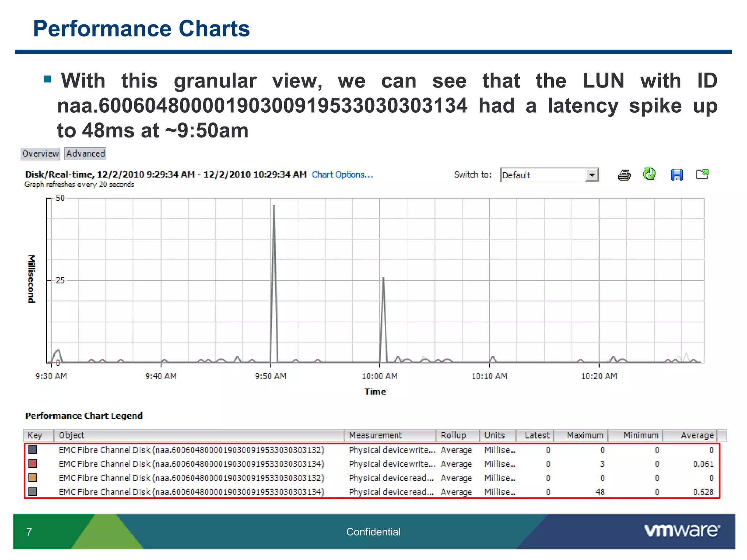Click Physical device read text in last row

(391, 492)
